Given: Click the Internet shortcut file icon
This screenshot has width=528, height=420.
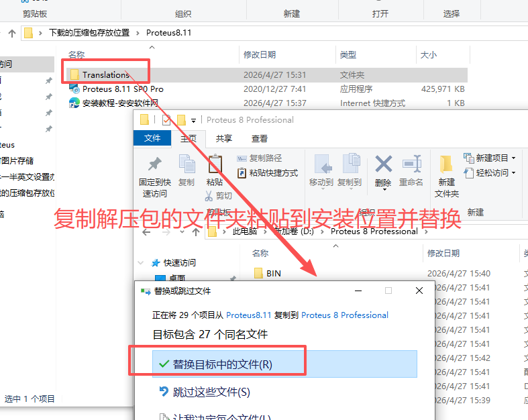Looking at the screenshot, I should 74,103.
